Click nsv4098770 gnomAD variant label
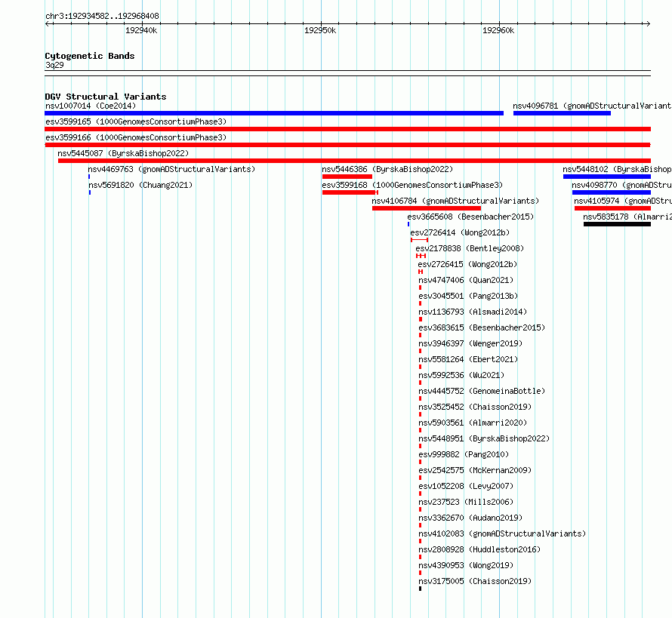 click(x=621, y=185)
